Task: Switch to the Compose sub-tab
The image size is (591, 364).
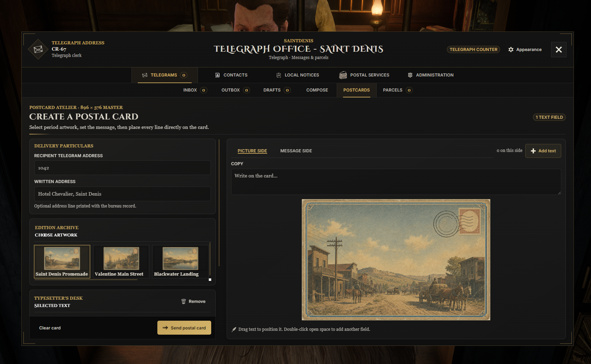Action: (317, 90)
